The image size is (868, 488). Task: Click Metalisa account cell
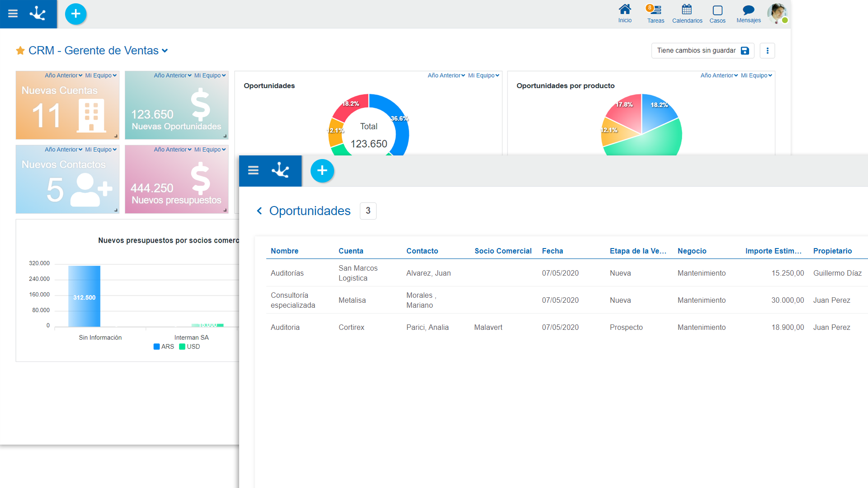click(x=352, y=300)
